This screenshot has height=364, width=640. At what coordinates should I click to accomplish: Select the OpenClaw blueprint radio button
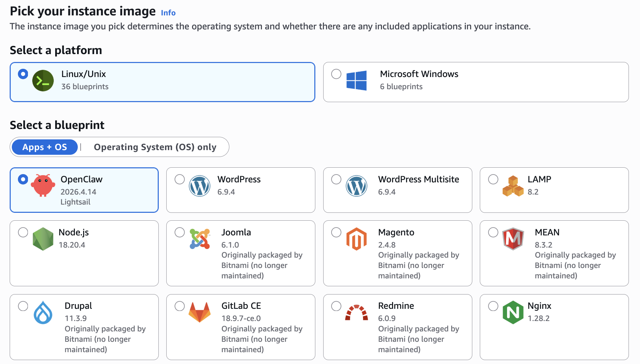point(23,179)
